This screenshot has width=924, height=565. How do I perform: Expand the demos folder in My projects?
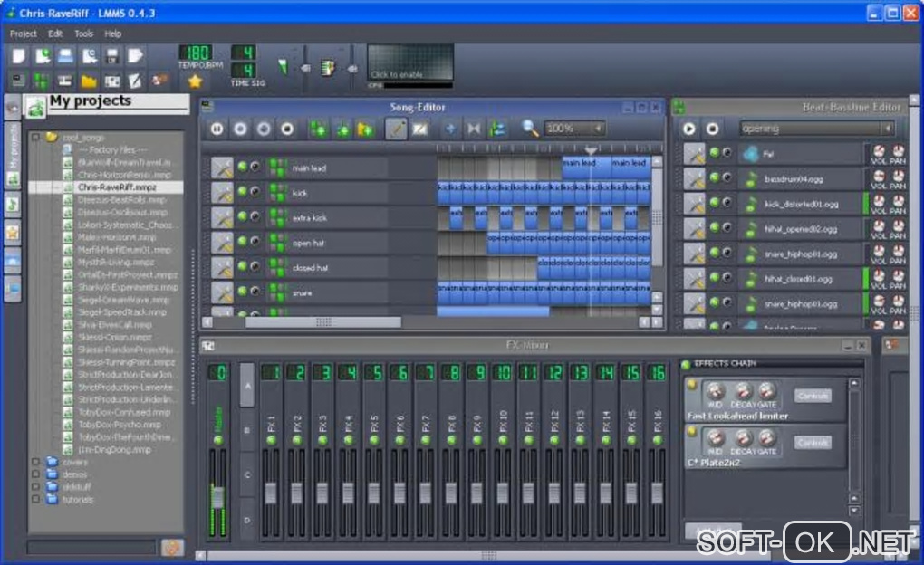click(x=37, y=474)
